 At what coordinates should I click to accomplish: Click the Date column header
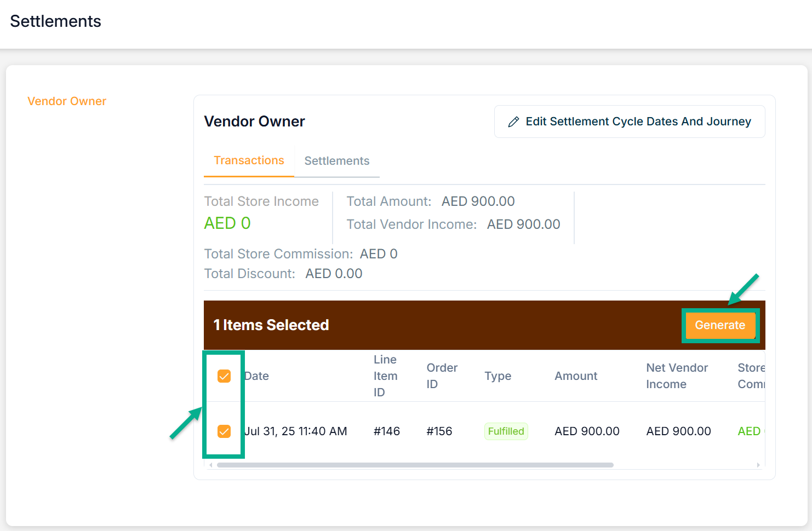pos(257,376)
